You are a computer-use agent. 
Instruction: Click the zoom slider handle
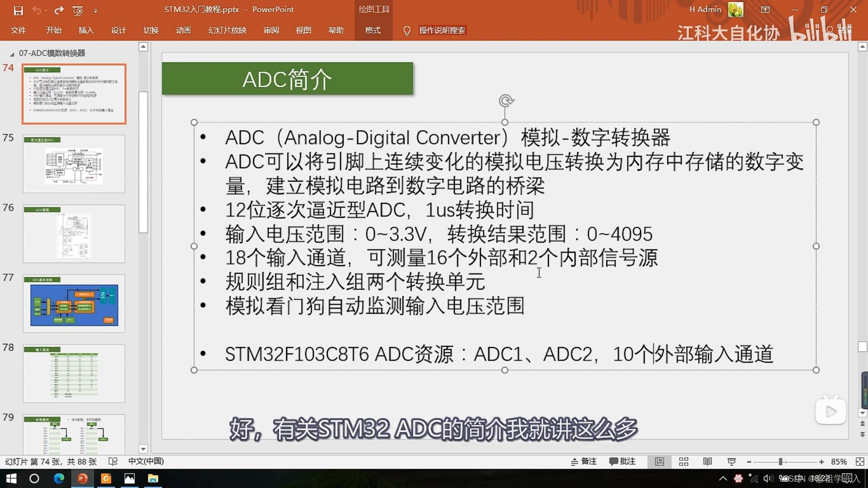click(781, 461)
